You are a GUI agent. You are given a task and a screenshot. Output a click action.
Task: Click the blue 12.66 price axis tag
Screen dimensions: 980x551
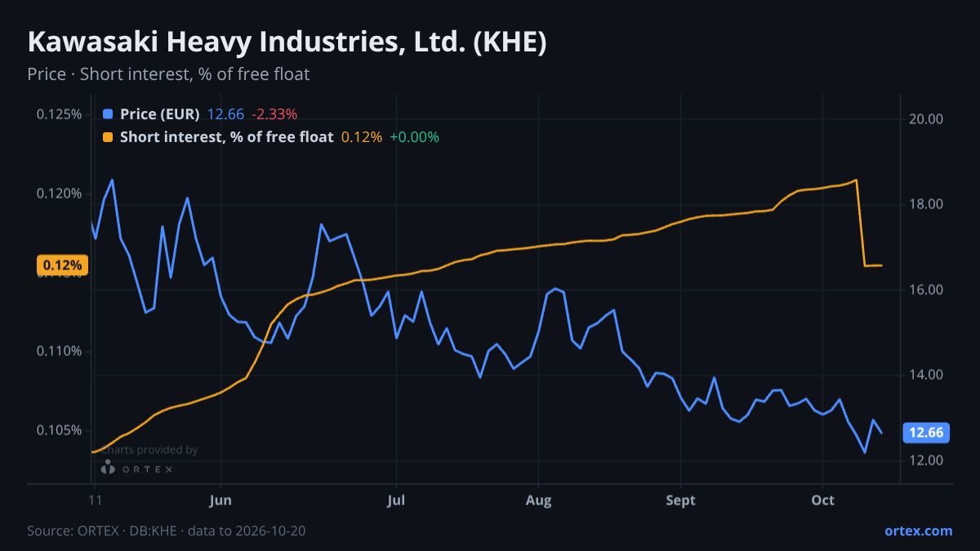pyautogui.click(x=925, y=433)
